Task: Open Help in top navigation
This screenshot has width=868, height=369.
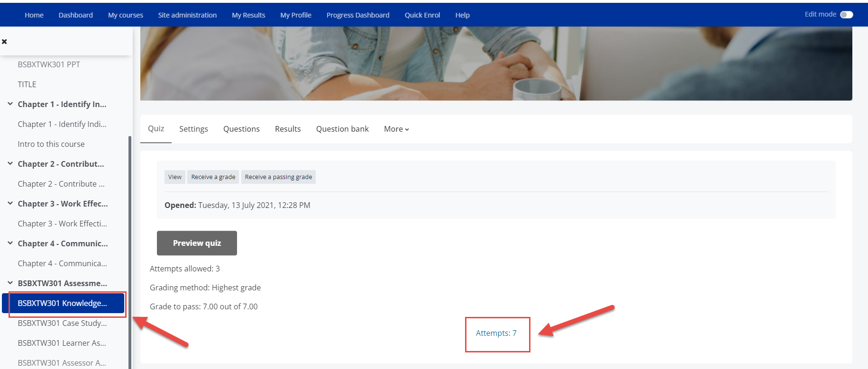Action: pyautogui.click(x=463, y=15)
